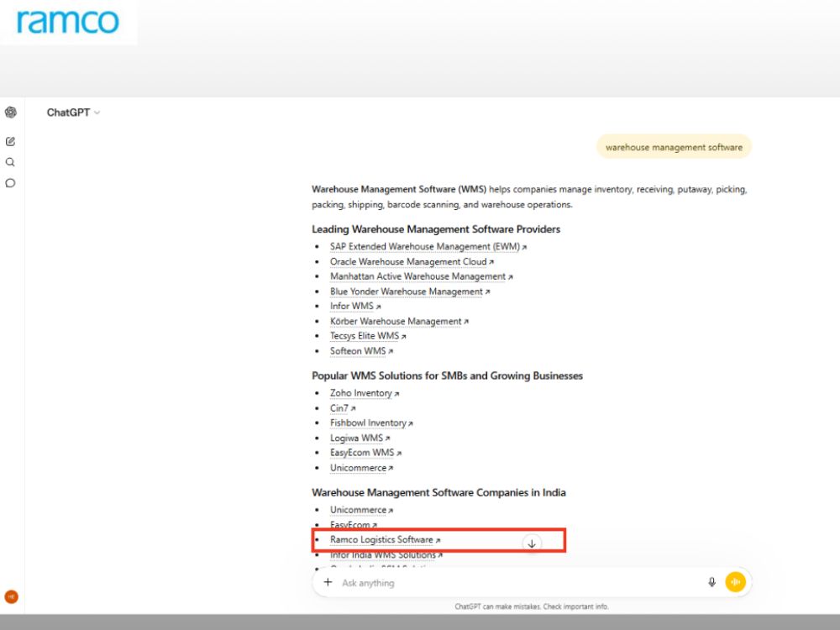Click the ChatGPT logo icon in sidebar
Screen dimensions: 840x630
[x=11, y=113]
